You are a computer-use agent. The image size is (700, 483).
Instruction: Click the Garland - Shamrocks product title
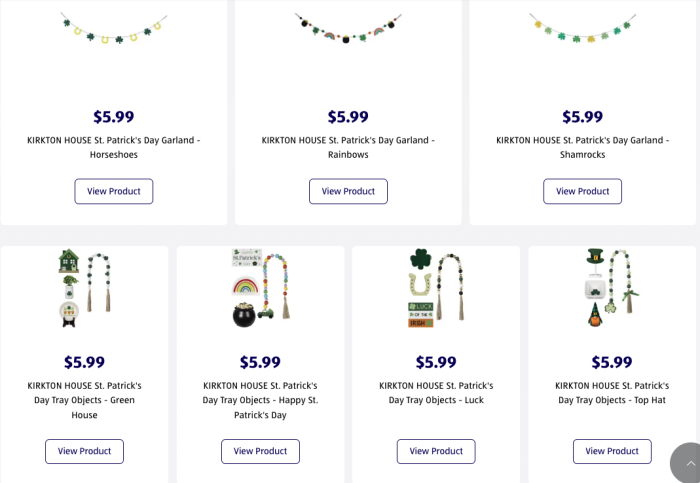pyautogui.click(x=582, y=147)
